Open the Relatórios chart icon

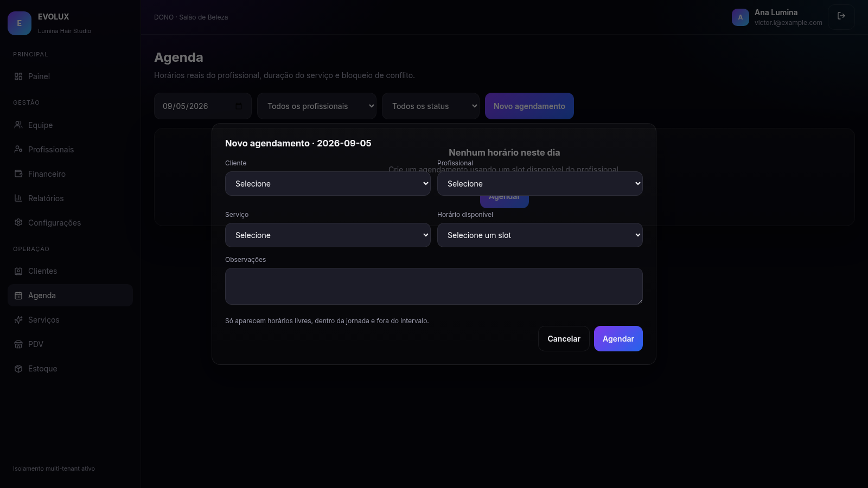click(x=18, y=198)
